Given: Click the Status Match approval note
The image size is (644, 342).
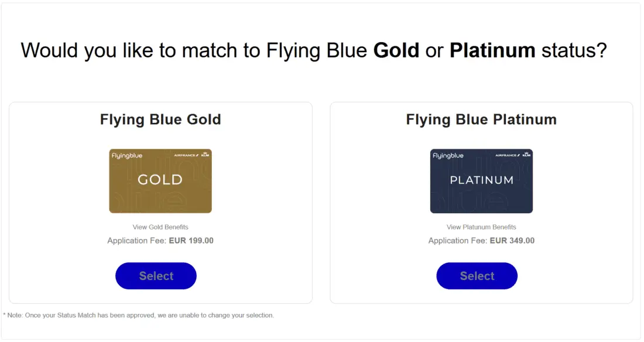Looking at the screenshot, I should (139, 316).
